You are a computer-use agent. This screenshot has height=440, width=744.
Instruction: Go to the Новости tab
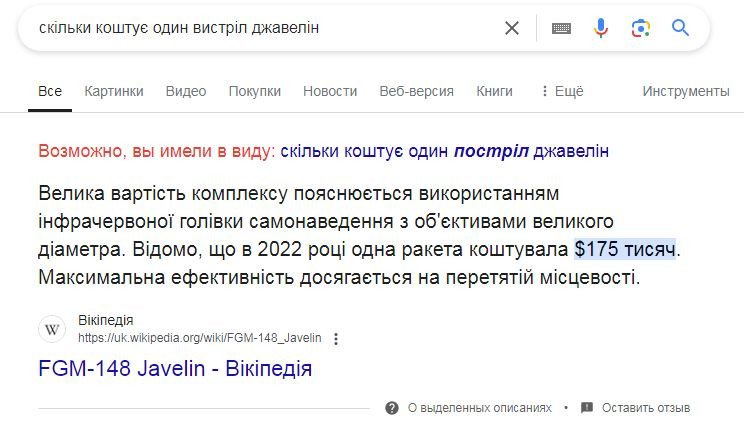click(x=330, y=91)
